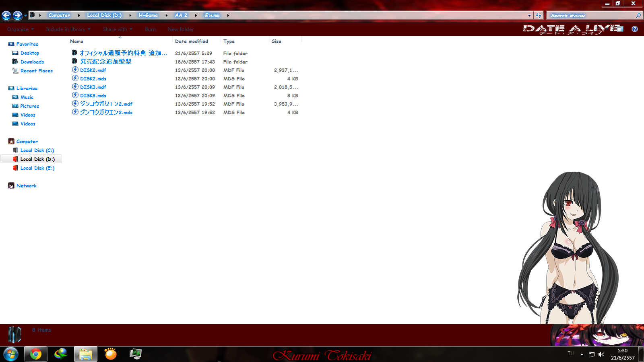Click the Downloads folder icon in the sidebar

(15, 62)
